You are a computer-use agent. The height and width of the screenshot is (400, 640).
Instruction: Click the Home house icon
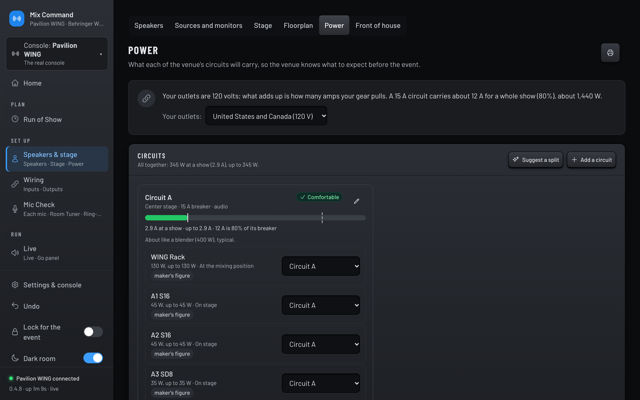15,83
